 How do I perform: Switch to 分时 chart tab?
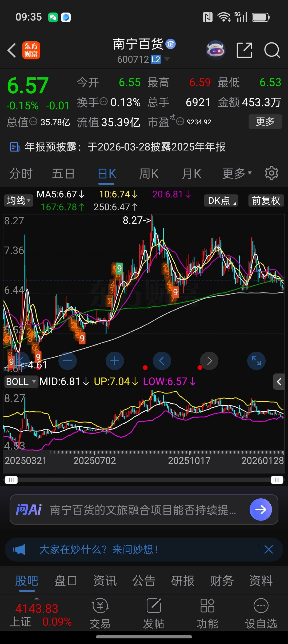pyautogui.click(x=21, y=173)
